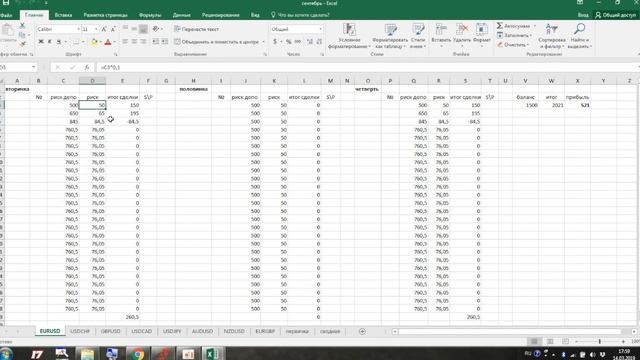Switch to Page Layout view icon

pos(550,341)
